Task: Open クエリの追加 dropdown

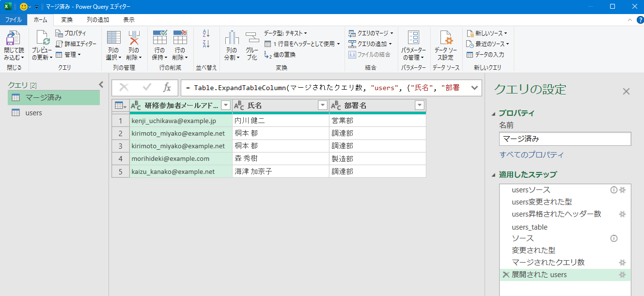Action: coord(370,44)
